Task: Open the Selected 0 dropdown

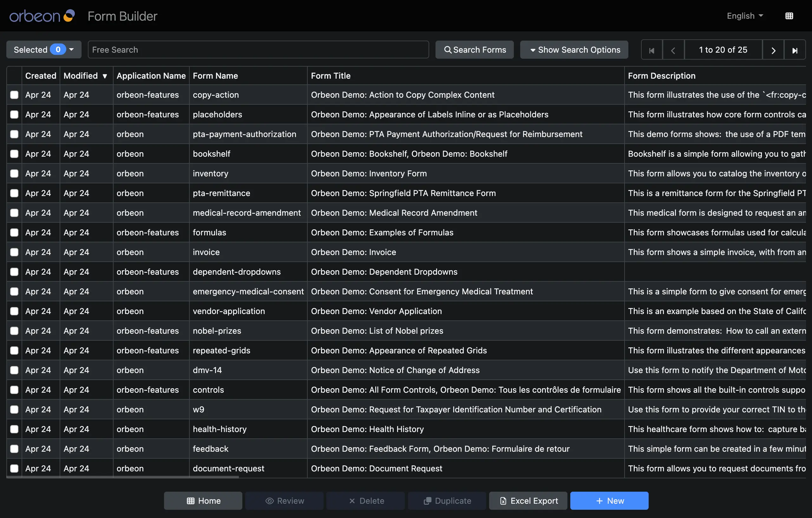Action: point(44,49)
